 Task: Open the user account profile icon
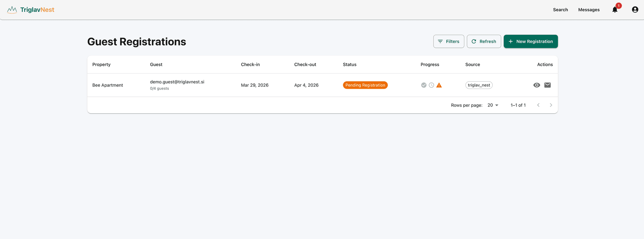(635, 10)
